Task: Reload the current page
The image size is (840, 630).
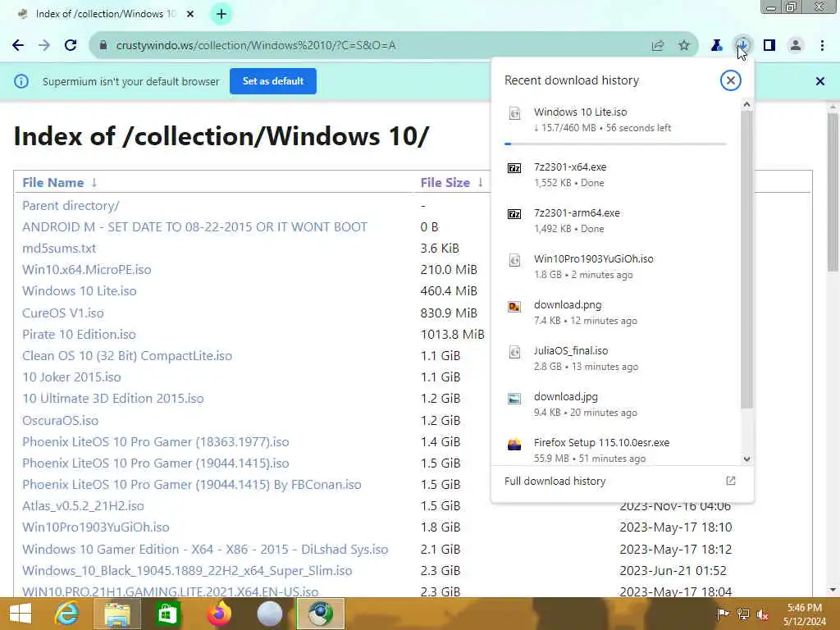Action: point(71,46)
